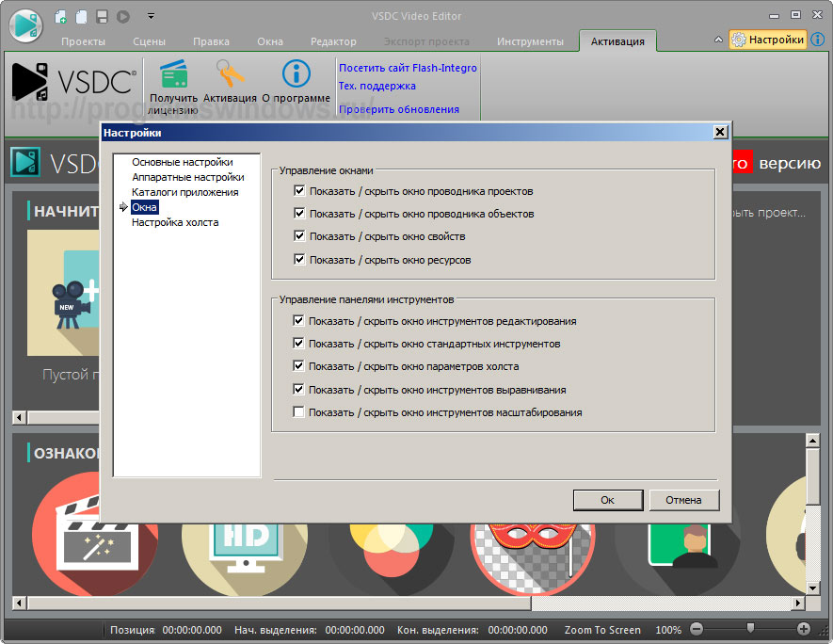Click the start page left scroll arrow

click(x=20, y=418)
